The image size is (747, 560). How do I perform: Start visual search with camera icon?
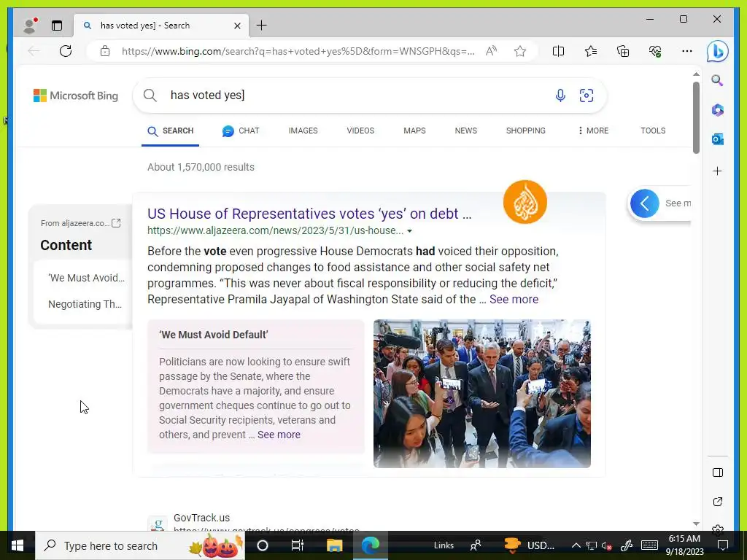pos(587,96)
